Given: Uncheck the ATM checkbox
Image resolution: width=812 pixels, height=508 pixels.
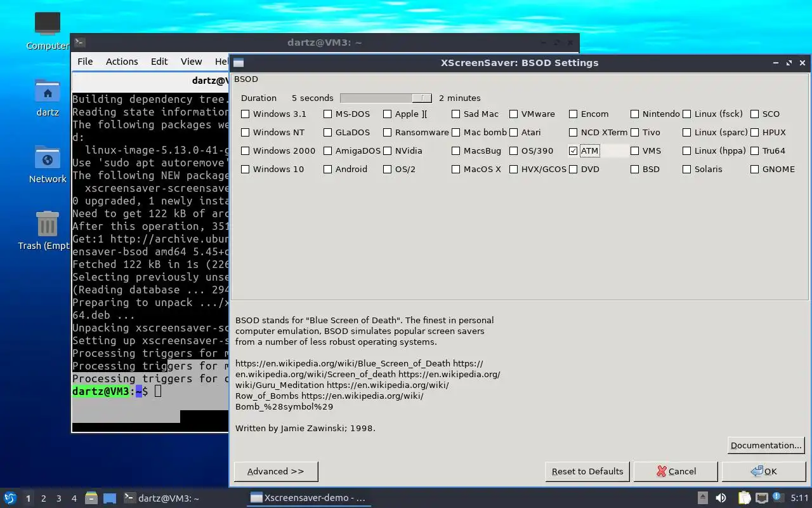Looking at the screenshot, I should pyautogui.click(x=573, y=151).
